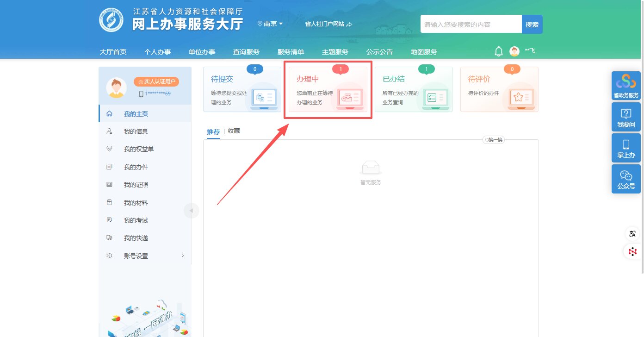The image size is (644, 337).
Task: Click the 换一换 refresh button
Action: pos(494,140)
